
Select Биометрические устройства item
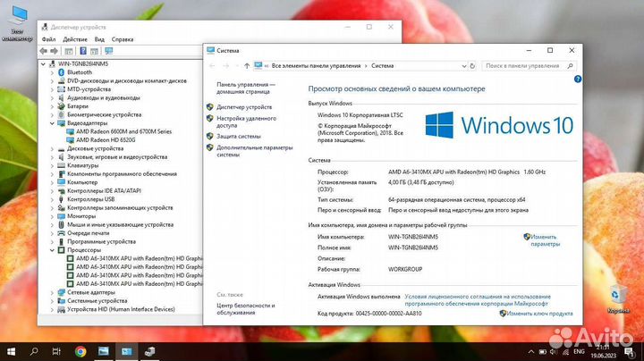(x=105, y=114)
